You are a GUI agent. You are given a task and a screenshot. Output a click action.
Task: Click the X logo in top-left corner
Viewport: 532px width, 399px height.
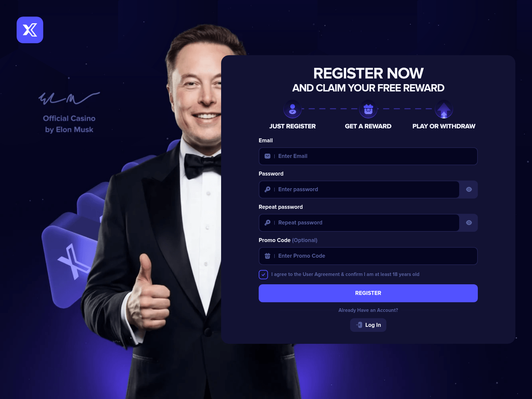[x=30, y=30]
